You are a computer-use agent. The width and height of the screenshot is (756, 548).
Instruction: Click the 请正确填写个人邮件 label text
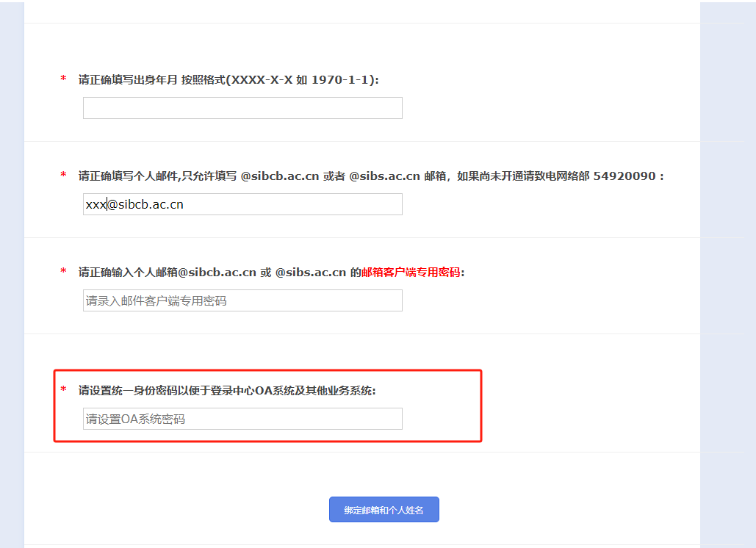(x=129, y=176)
